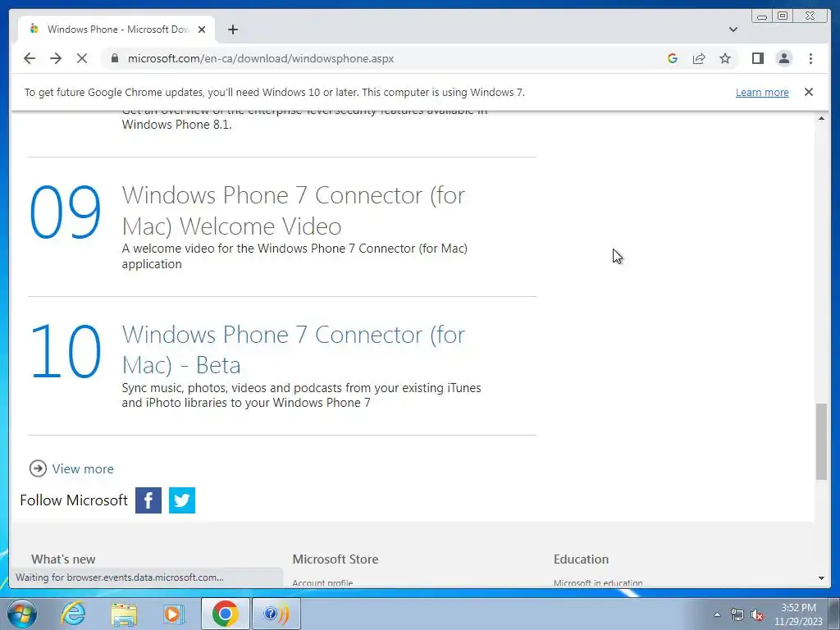Screen dimensions: 840x630
Task: Stop loading the page
Action: 82,58
